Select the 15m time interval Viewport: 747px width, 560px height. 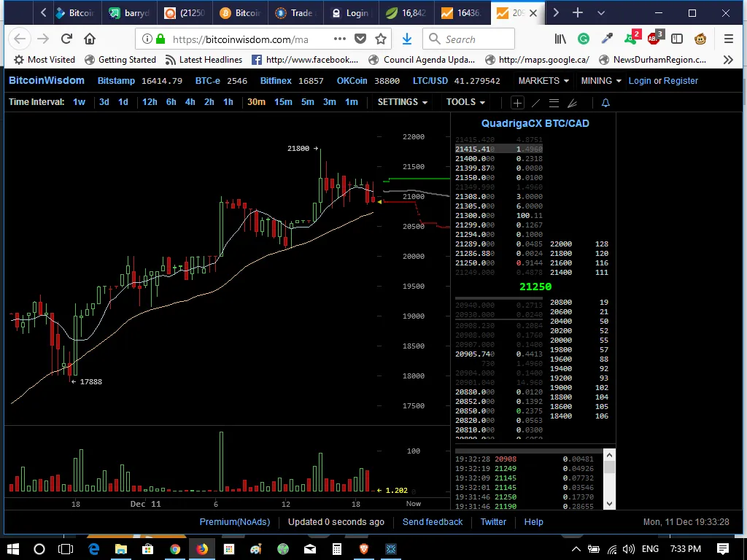pyautogui.click(x=283, y=102)
